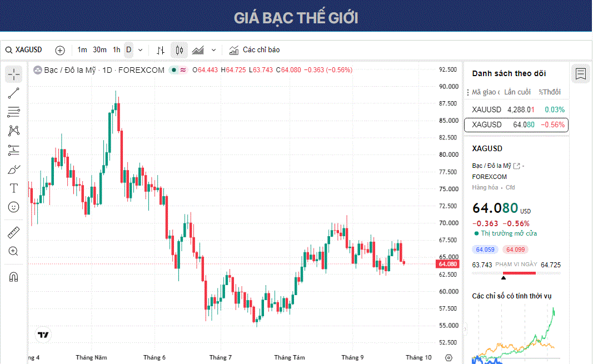Image resolution: width=593 pixels, height=364 pixels.
Task: Click the Danh sách theo dõi heading
Action: point(509,74)
